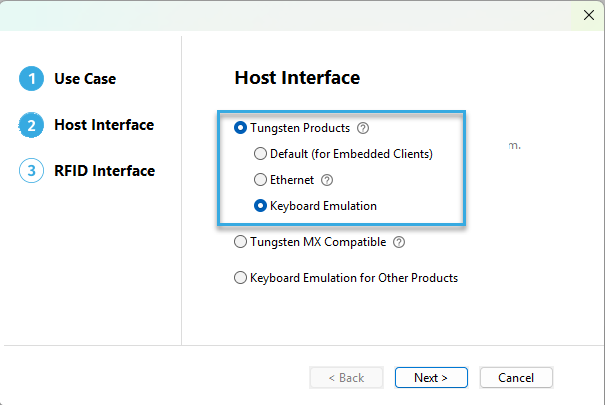Select the Keyboard Emulation radio button

click(x=260, y=206)
